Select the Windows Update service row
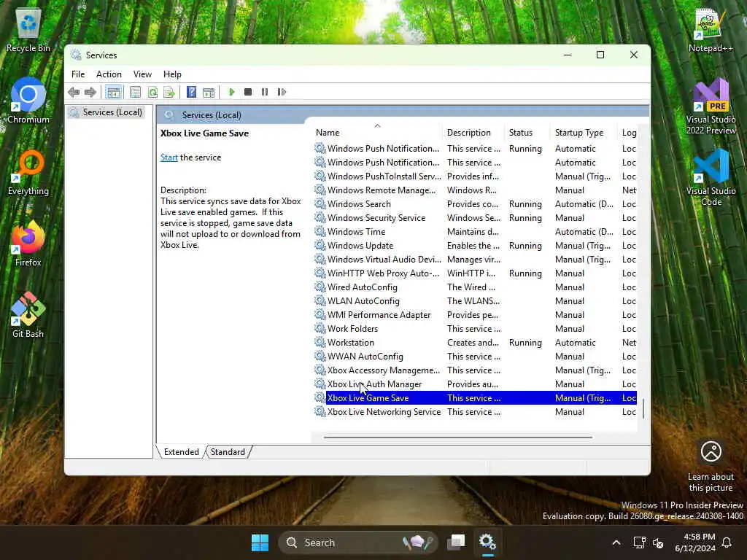 (x=475, y=246)
